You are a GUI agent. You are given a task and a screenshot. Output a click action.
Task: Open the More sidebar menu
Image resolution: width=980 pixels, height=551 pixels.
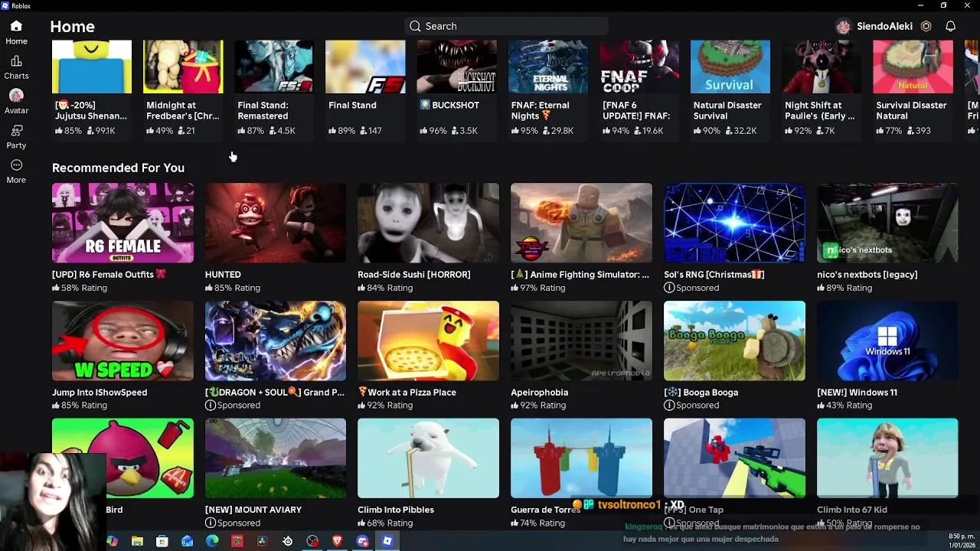[x=16, y=171]
